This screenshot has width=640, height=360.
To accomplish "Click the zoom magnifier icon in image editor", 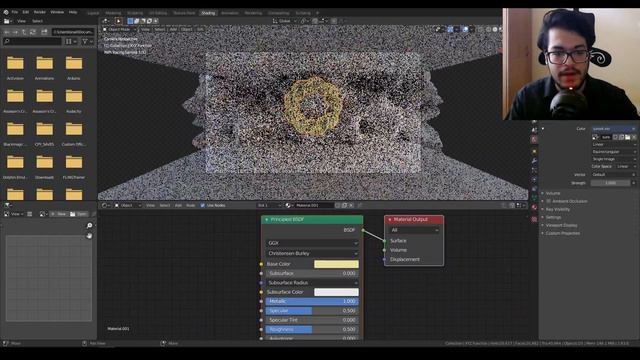I will (89, 226).
